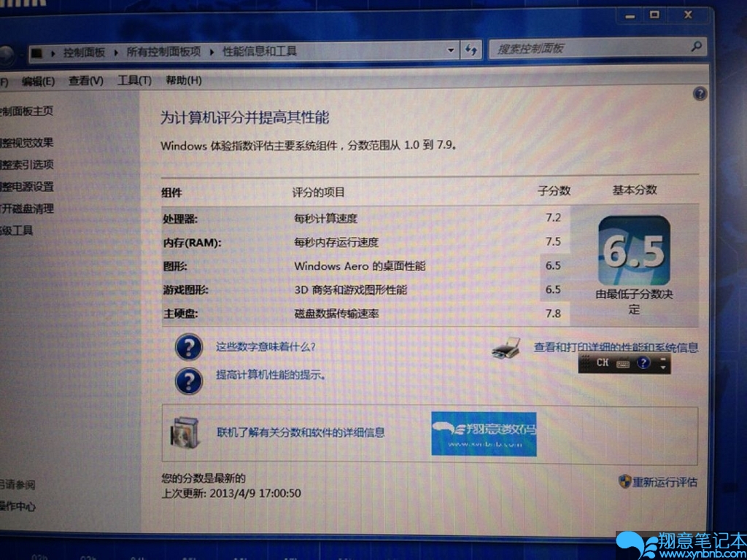This screenshot has width=747, height=560.
Task: Click the 图形 row label
Action: click(x=175, y=266)
